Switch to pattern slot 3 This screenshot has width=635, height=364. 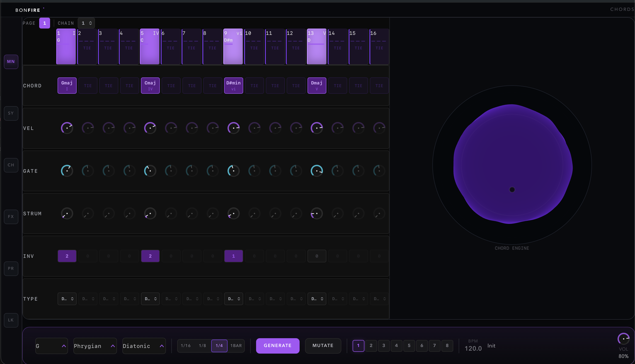coord(383,346)
